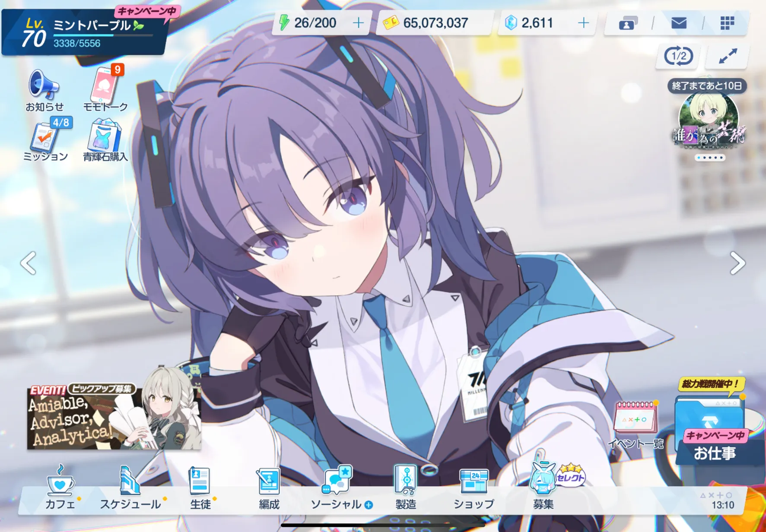Screen dimensions: 766x532
Task: Tap the red 9 badge on モモトーク
Action: pos(118,70)
